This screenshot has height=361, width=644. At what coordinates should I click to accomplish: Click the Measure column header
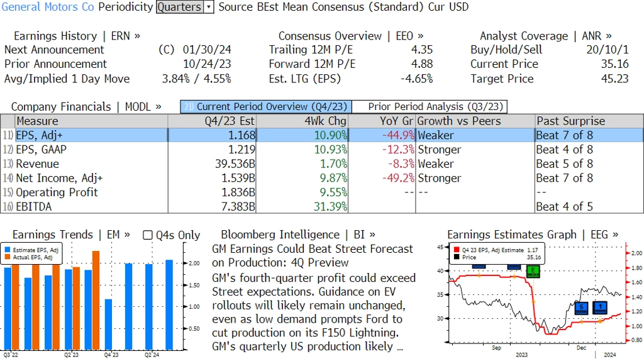tap(91, 121)
